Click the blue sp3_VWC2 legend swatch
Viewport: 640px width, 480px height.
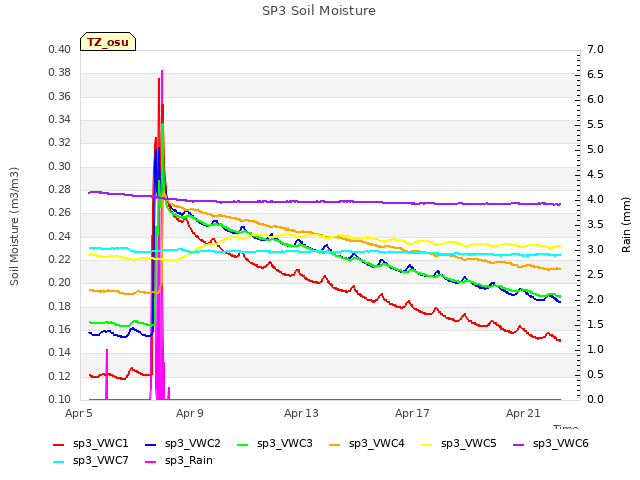[151, 444]
